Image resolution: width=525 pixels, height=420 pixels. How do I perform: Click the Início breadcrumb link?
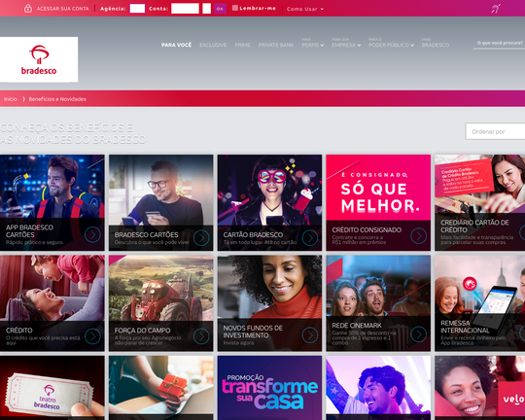click(x=11, y=99)
